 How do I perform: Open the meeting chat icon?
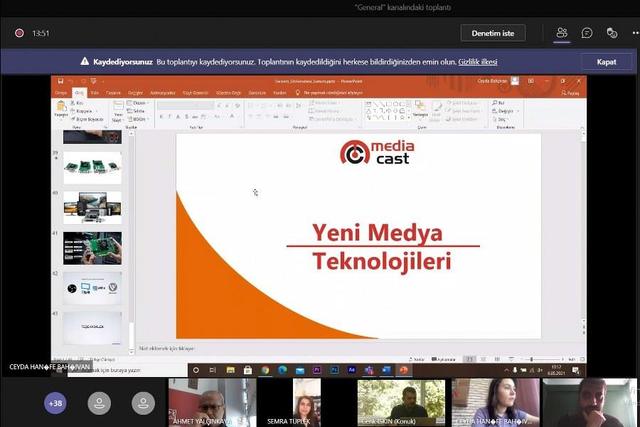587,33
